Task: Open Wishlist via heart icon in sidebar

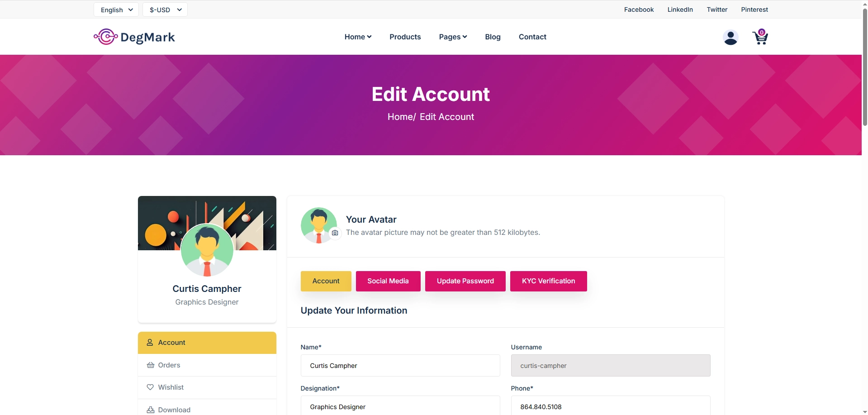Action: pos(150,387)
